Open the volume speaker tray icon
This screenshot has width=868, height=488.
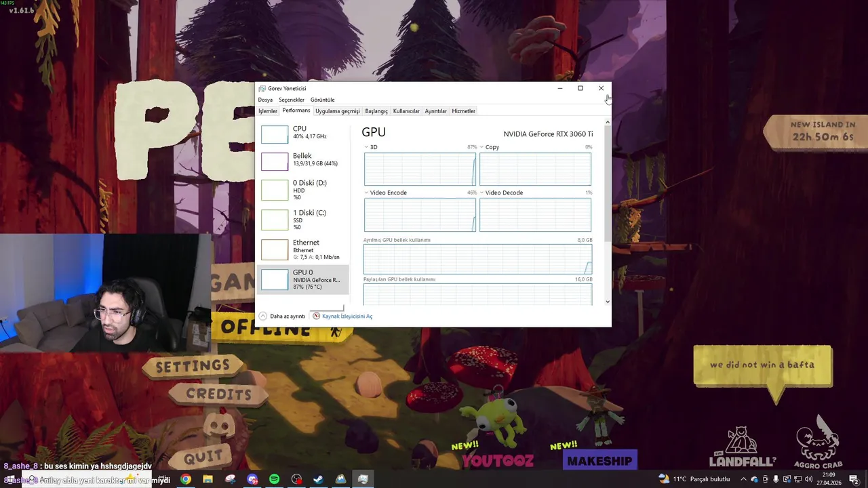pyautogui.click(x=808, y=479)
